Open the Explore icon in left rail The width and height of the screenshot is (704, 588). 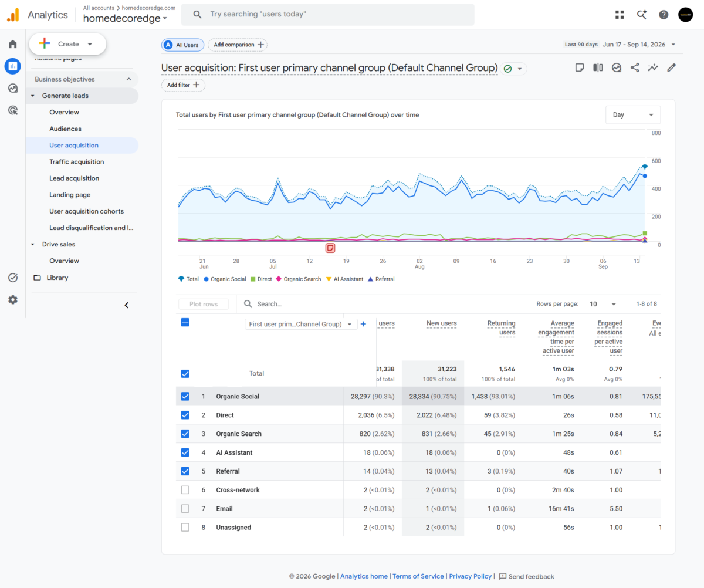pyautogui.click(x=13, y=88)
